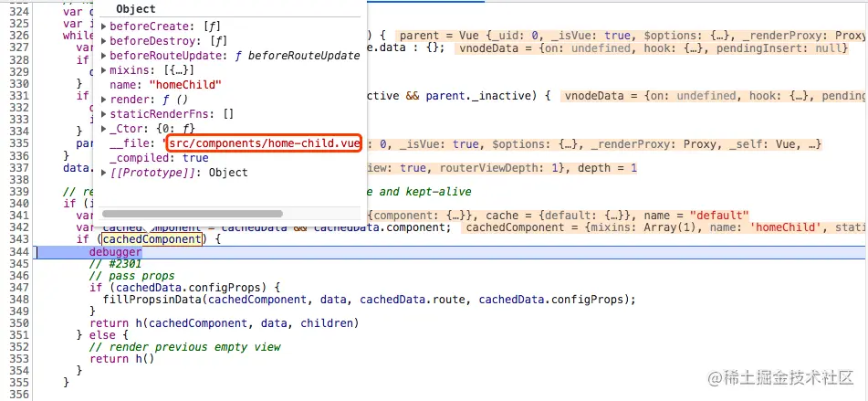Click the "// render previous empty view" comment

[x=185, y=347]
